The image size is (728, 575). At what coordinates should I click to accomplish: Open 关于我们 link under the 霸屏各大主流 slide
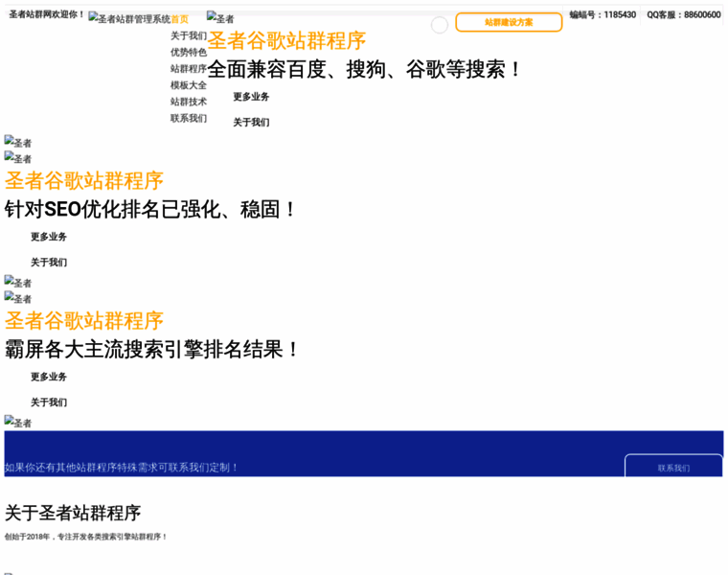(49, 402)
